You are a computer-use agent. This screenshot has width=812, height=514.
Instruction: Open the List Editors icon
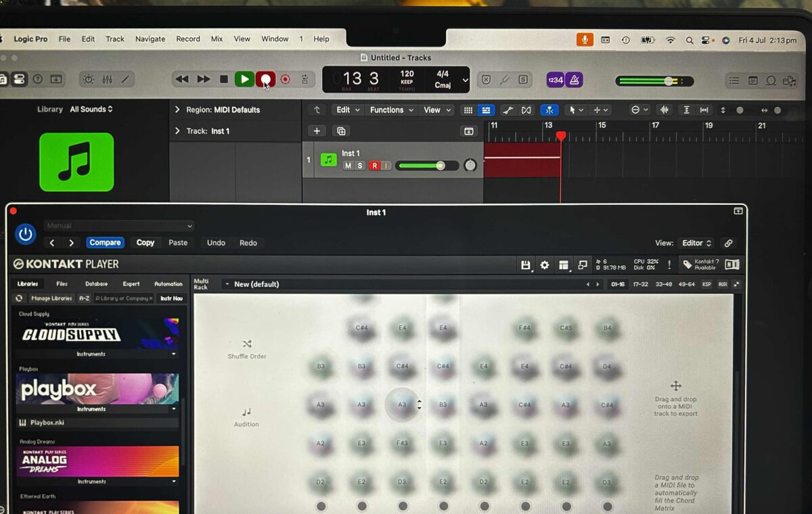coord(734,80)
